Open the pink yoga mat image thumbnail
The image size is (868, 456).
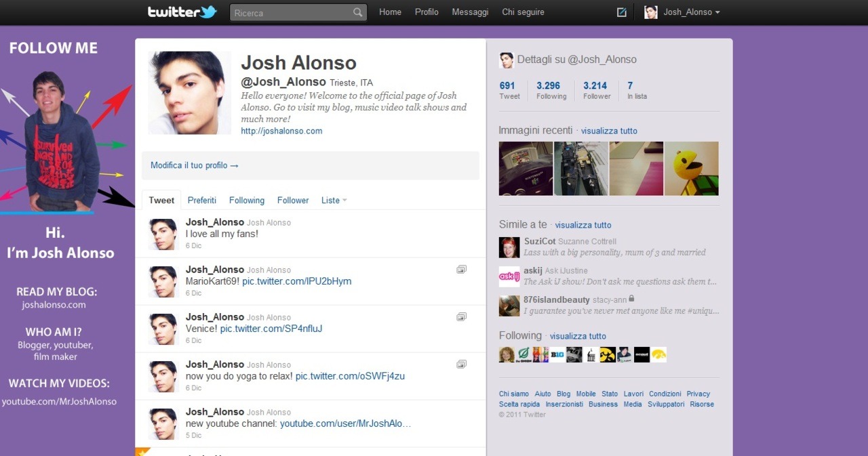pos(636,169)
